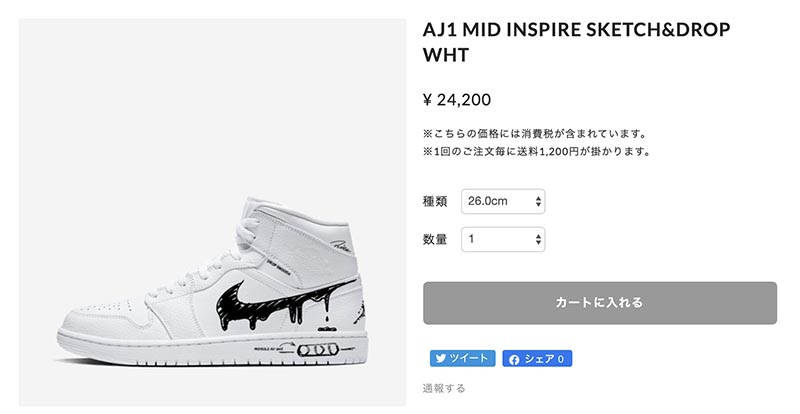Click the 通報する report link
The image size is (800, 414).
click(x=443, y=387)
